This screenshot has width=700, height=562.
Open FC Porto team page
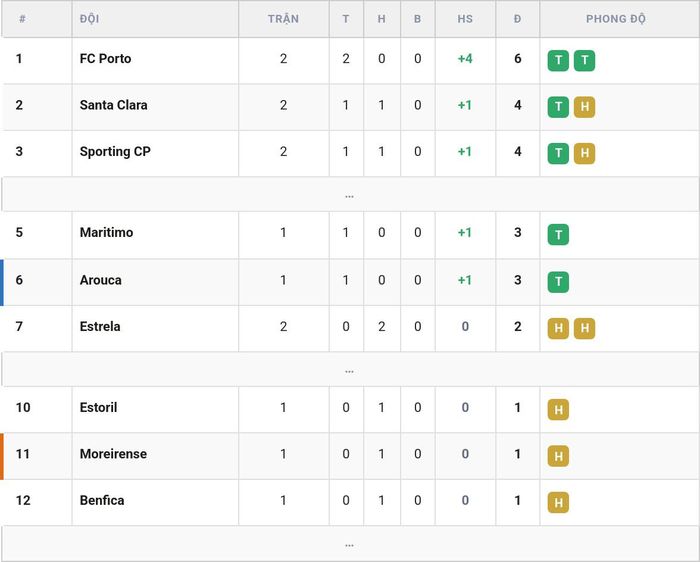point(105,58)
